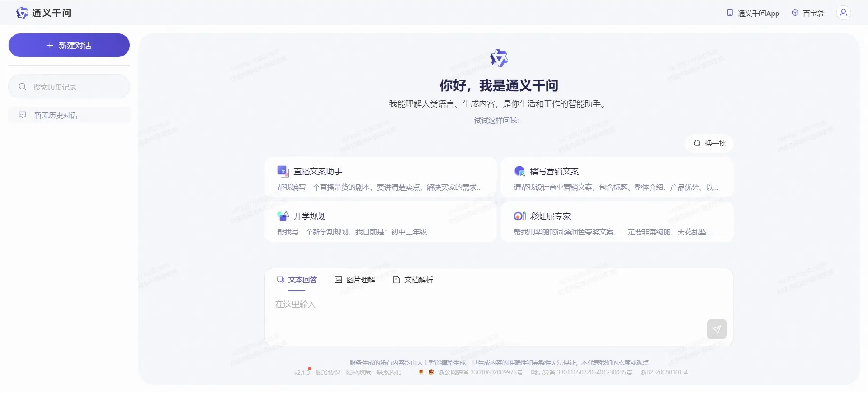This screenshot has height=393, width=868.
Task: Click the 开学规划 card icon
Action: [x=283, y=216]
